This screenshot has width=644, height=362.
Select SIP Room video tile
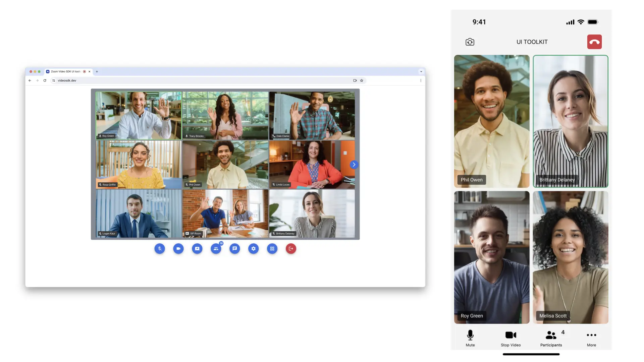point(225,214)
